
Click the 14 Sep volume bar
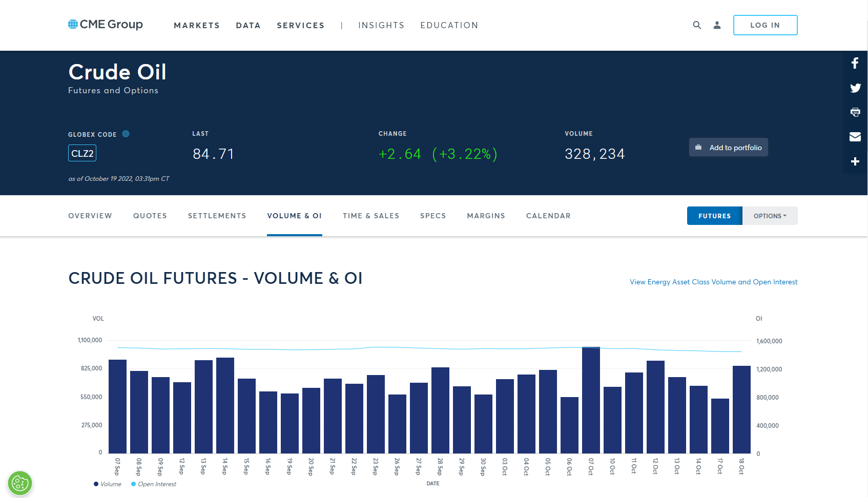coord(225,406)
